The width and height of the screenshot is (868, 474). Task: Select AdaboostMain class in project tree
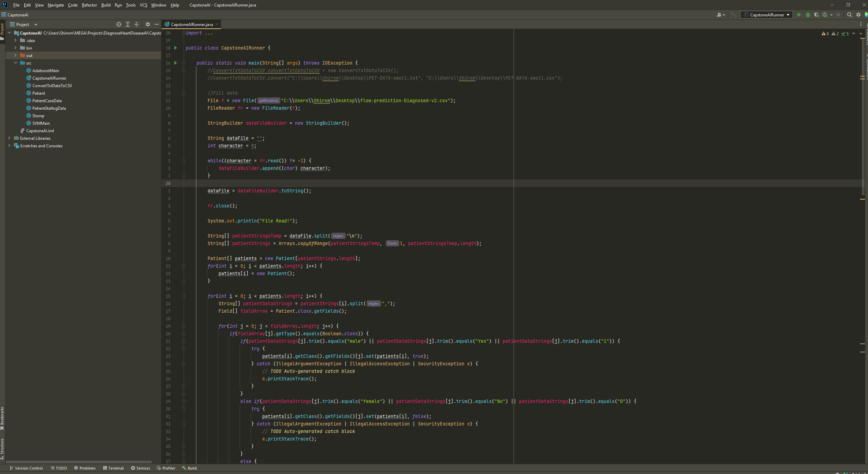click(x=43, y=70)
